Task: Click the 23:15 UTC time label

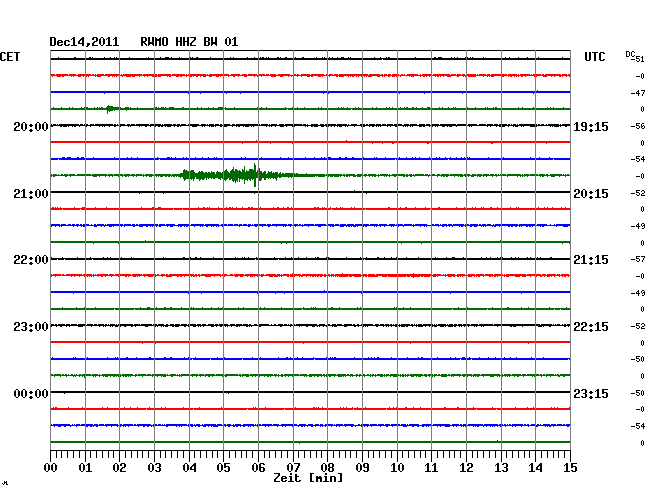Action: point(591,393)
